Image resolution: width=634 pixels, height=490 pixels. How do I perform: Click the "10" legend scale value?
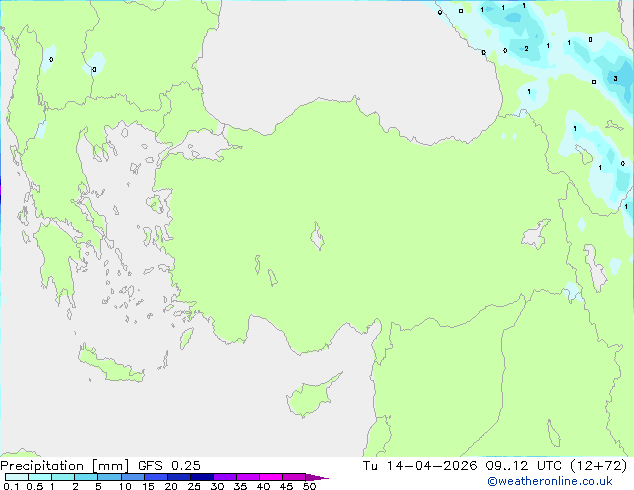coord(125,486)
